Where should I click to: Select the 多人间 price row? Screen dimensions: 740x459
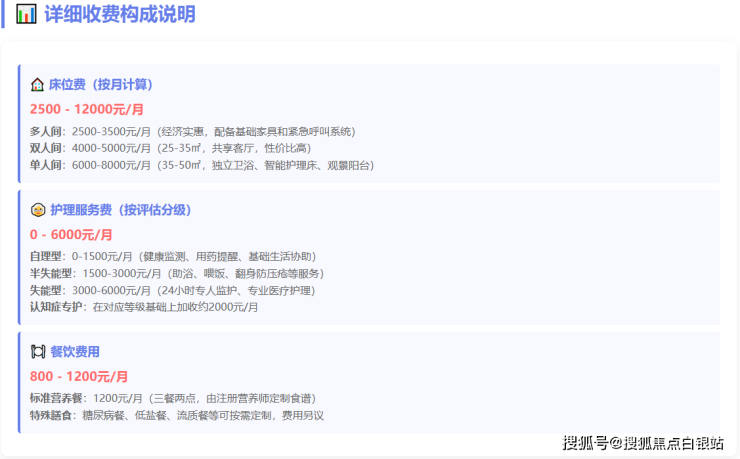193,132
